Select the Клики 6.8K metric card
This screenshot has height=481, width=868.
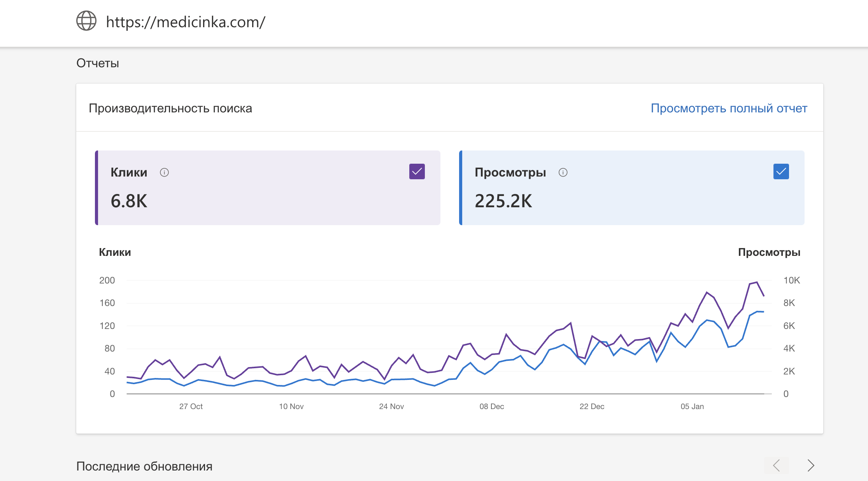coord(268,188)
